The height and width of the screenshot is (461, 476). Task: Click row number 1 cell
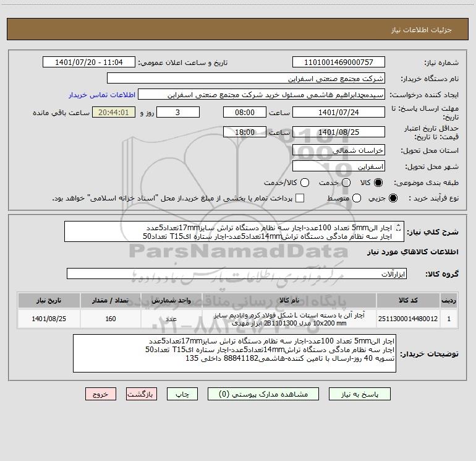(449, 319)
